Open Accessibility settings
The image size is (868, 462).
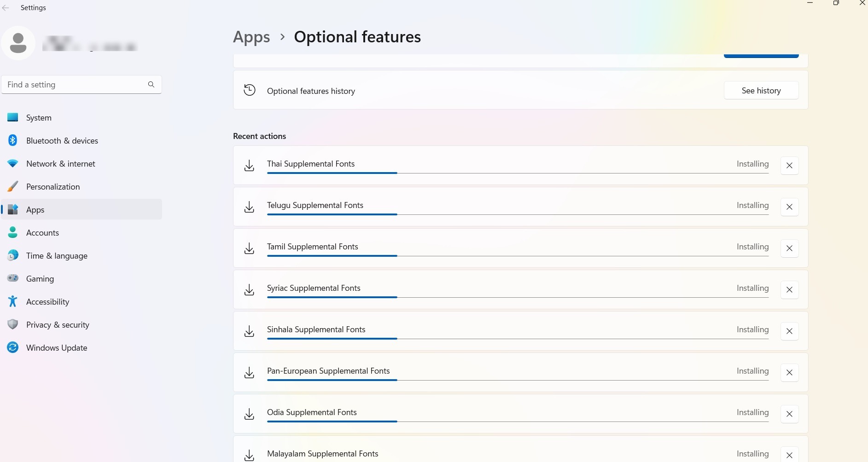tap(47, 301)
